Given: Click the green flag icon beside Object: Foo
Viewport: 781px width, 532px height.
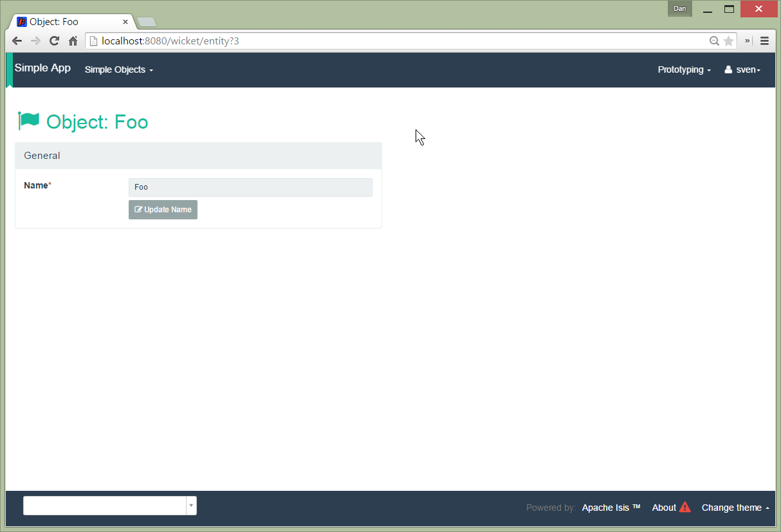Looking at the screenshot, I should pos(29,121).
